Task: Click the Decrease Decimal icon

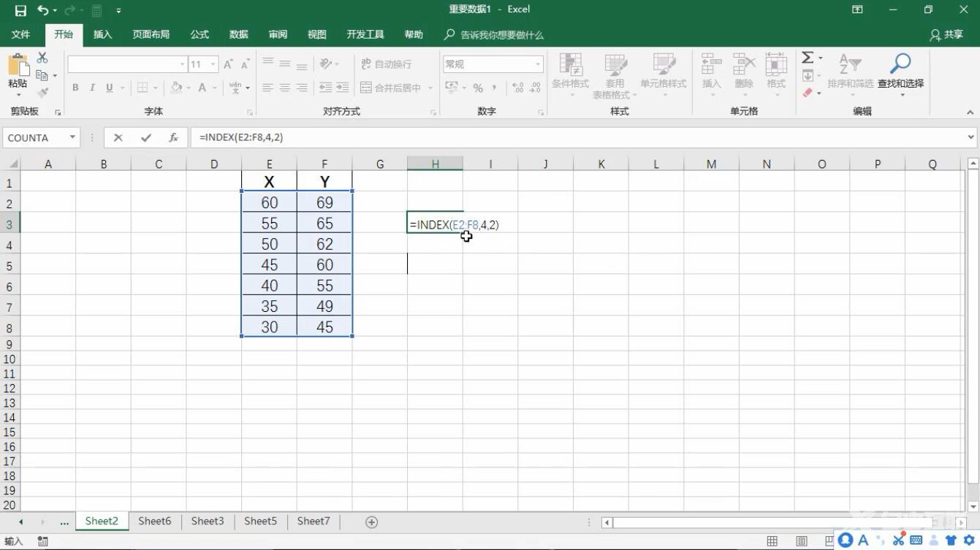Action: point(535,88)
